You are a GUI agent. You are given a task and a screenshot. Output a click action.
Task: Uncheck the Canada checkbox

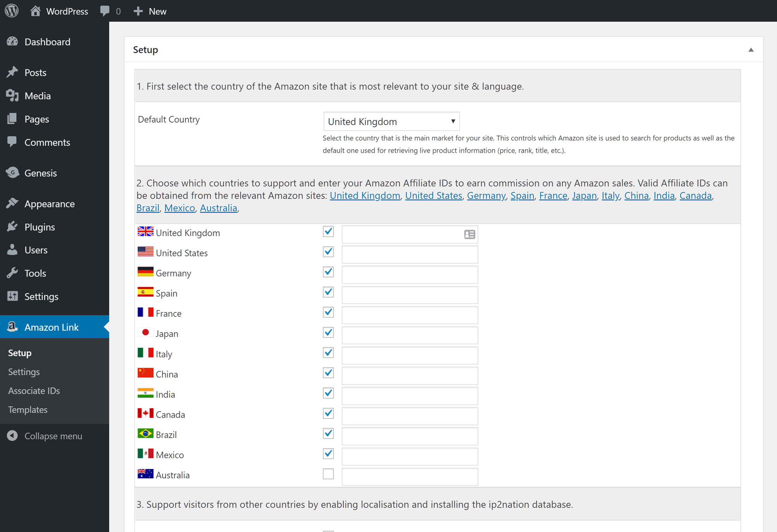click(x=328, y=413)
